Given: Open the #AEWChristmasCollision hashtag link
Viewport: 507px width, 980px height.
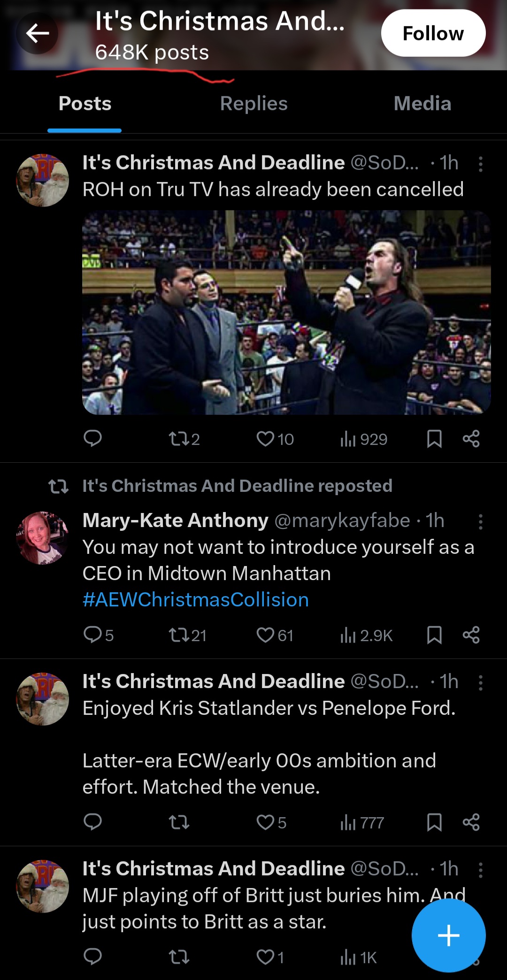Looking at the screenshot, I should click(196, 600).
